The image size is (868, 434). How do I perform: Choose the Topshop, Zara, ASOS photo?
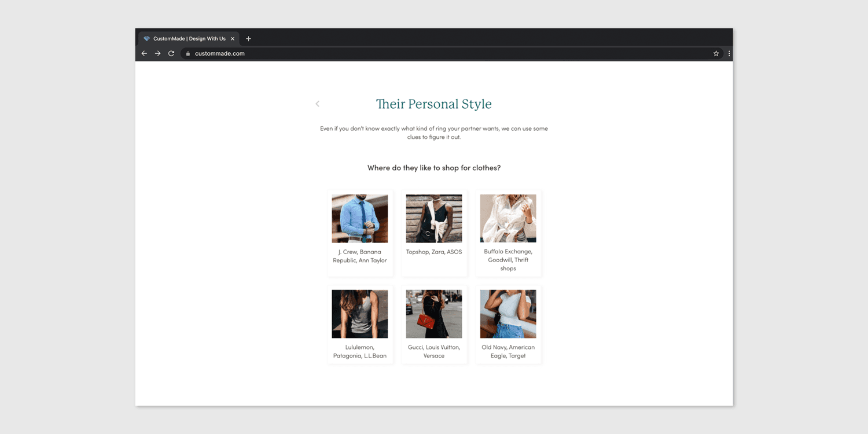tap(434, 218)
